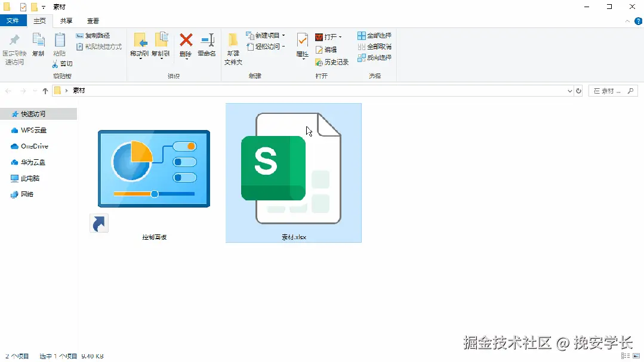Viewport: 644px width, 362px height.
Task: Click New folder icon in title bar
Action: 34,7
